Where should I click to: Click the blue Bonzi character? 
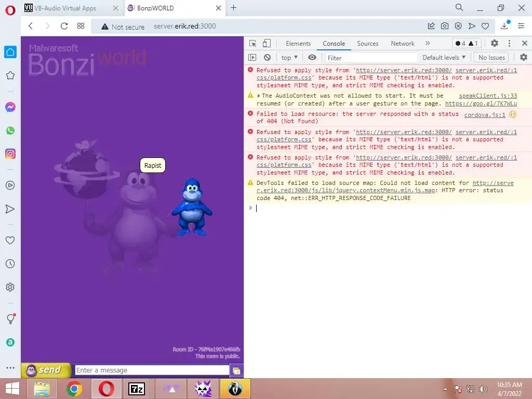(192, 208)
